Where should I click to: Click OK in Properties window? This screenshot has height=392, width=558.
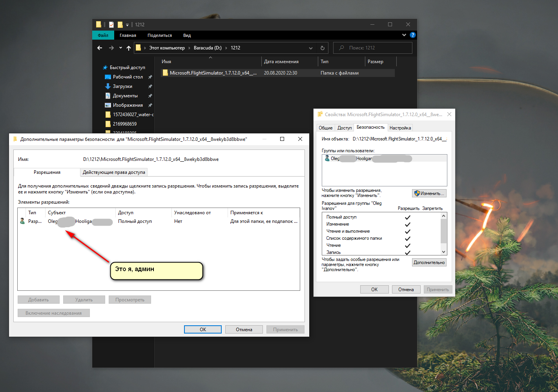tap(374, 290)
